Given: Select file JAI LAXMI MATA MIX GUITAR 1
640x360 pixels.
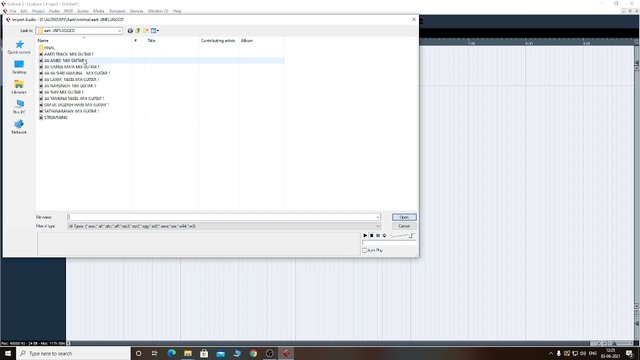Looking at the screenshot, I should click(69, 79).
